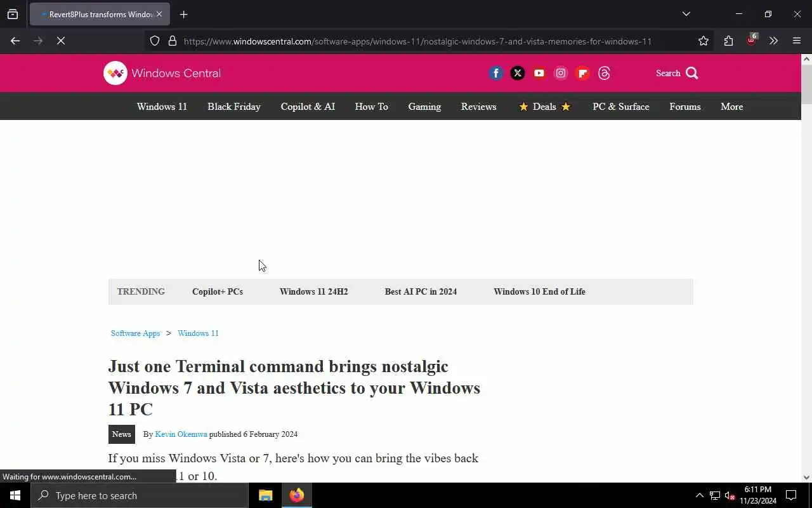The height and width of the screenshot is (508, 812).
Task: Open trending topic Copilot+ PCs
Action: point(218,291)
